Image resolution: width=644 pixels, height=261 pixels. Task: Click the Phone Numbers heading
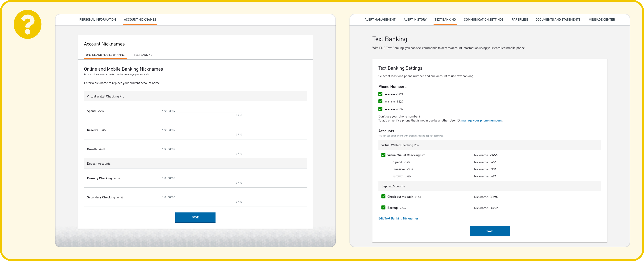(x=392, y=86)
